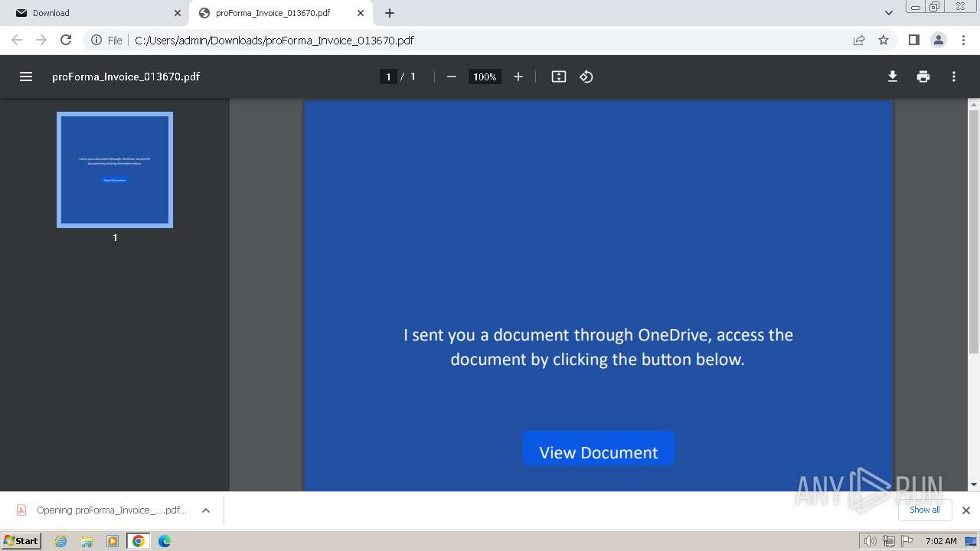
Task: Close the proForma_Invoice_013670.pdf tab
Action: (361, 13)
